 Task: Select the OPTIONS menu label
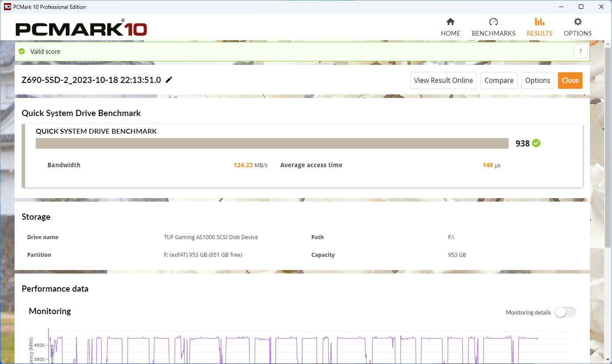[x=578, y=34]
